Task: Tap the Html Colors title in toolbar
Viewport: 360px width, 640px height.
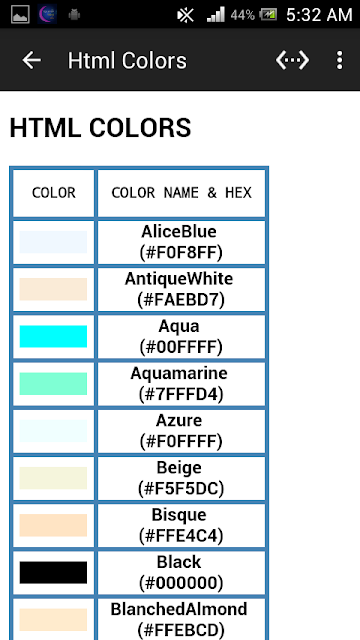Action: pyautogui.click(x=127, y=61)
